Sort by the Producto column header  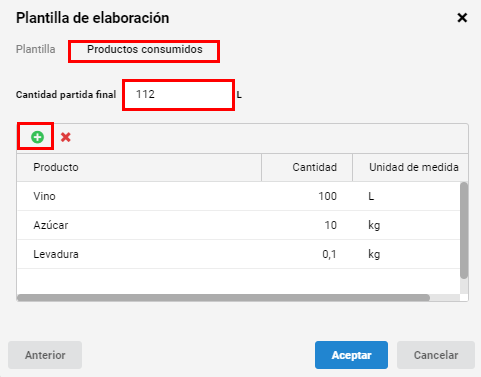(x=139, y=167)
